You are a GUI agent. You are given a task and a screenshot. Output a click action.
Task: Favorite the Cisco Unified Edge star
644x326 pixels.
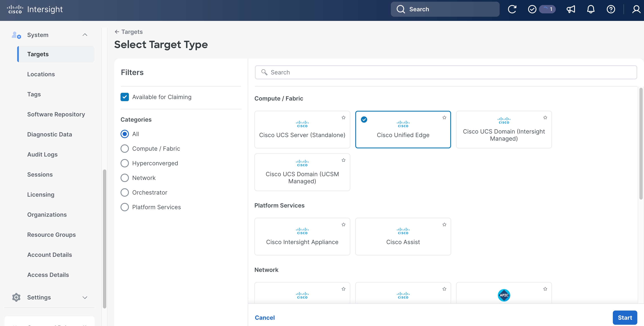click(444, 118)
